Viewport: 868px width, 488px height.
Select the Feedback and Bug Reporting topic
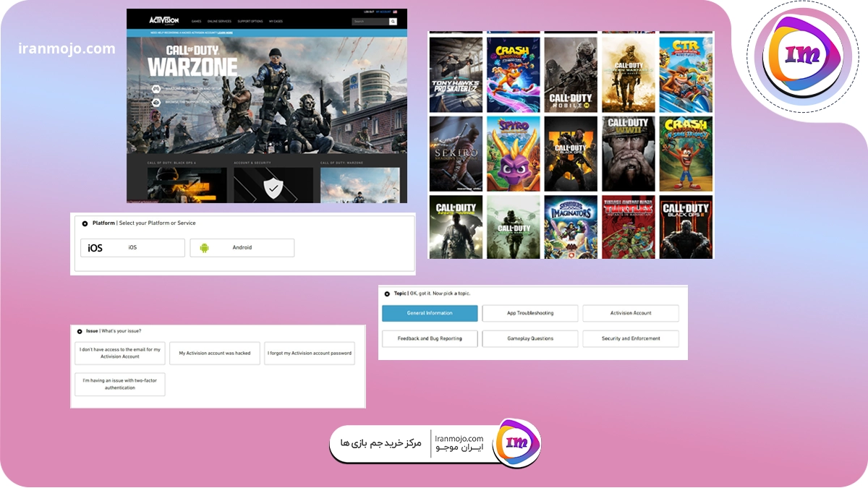[430, 338]
